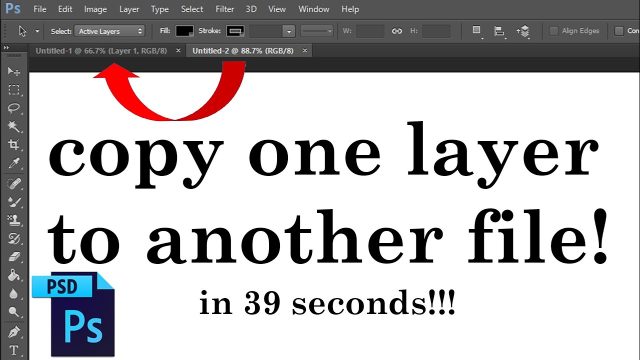Click the link width and height chain icon
Screen dimensions: 640x360
(x=397, y=31)
